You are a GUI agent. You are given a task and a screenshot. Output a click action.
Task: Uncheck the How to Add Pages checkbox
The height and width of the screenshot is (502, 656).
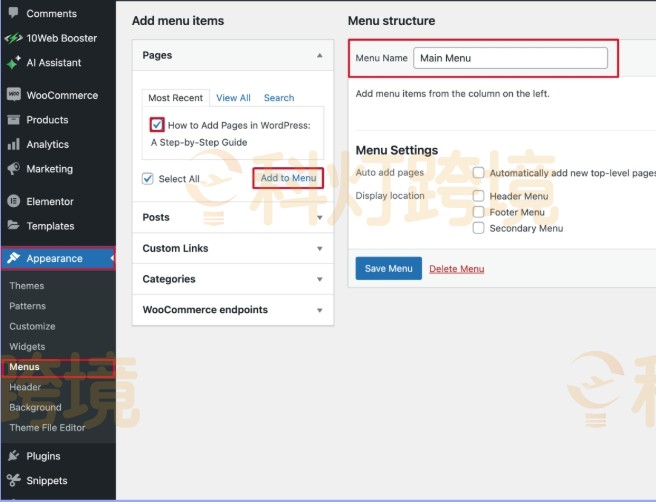157,125
